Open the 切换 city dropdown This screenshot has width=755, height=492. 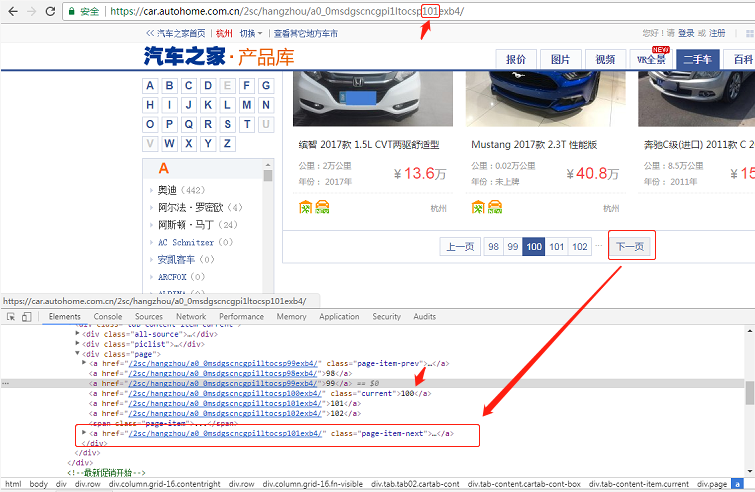pos(251,33)
